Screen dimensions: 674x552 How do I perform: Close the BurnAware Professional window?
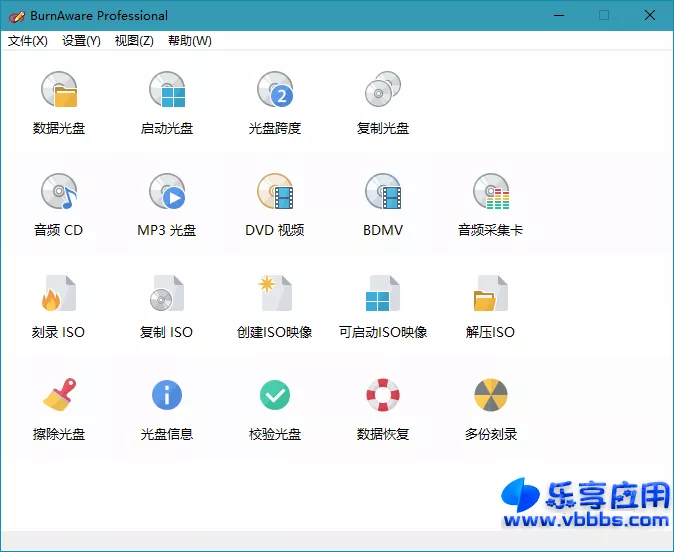coord(650,15)
